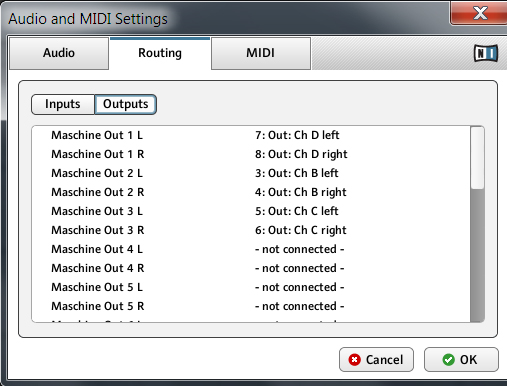Click the scrollbar track below the thumb
507x386 pixels.
pos(477,255)
